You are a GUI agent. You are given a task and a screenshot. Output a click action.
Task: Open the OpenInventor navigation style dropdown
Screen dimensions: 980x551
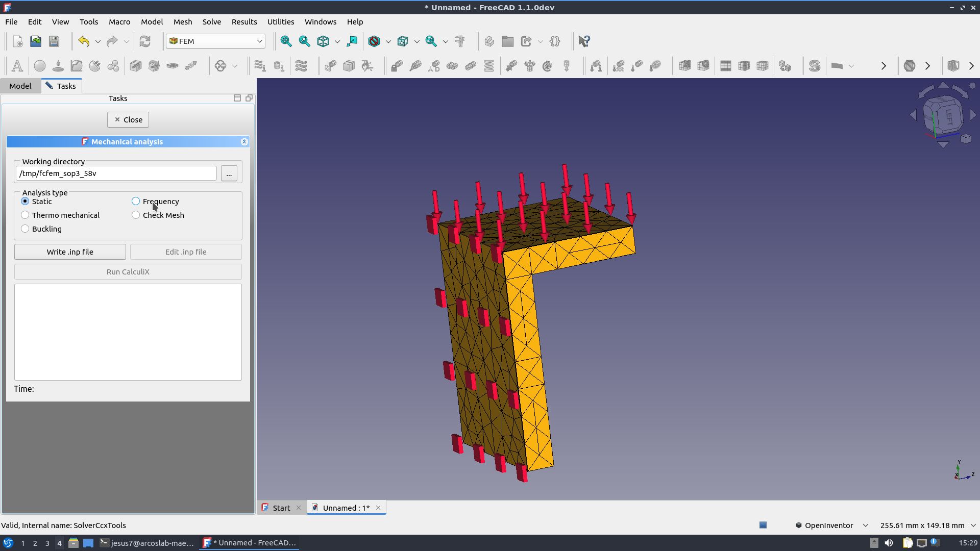click(832, 525)
